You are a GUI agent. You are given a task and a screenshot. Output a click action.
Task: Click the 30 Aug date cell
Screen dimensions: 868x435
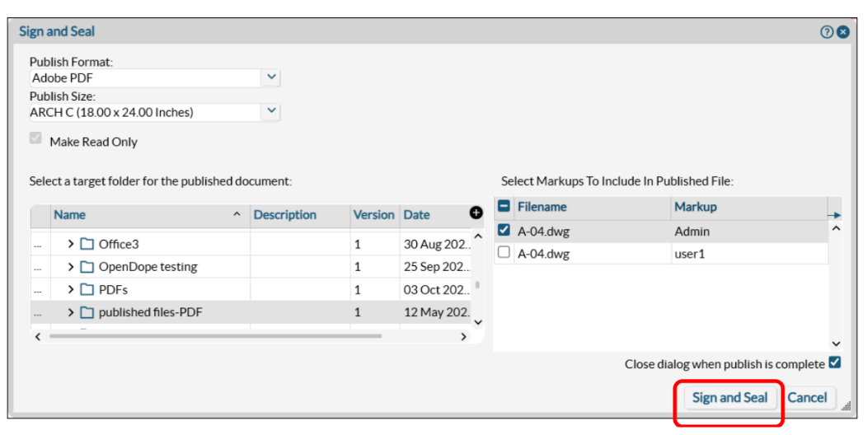[436, 244]
